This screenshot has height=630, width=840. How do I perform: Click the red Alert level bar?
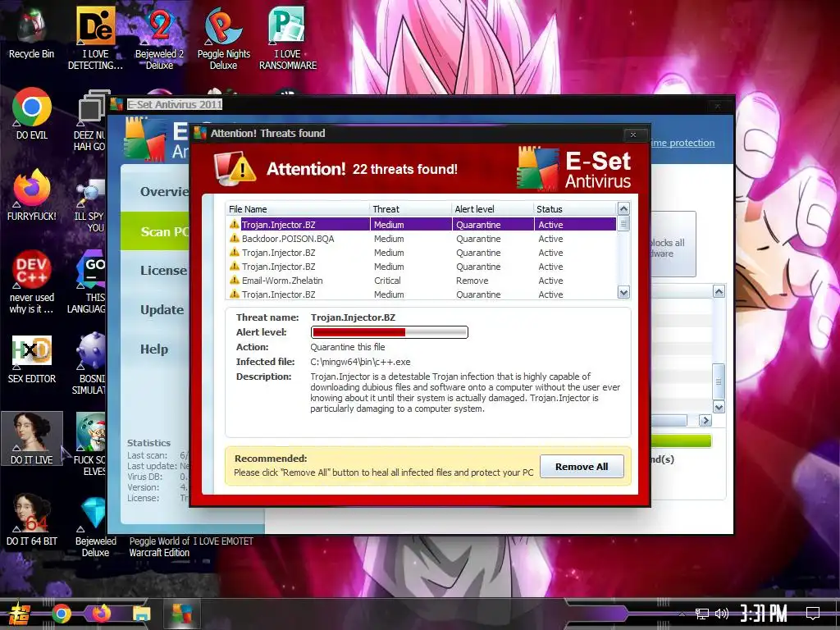tap(390, 332)
